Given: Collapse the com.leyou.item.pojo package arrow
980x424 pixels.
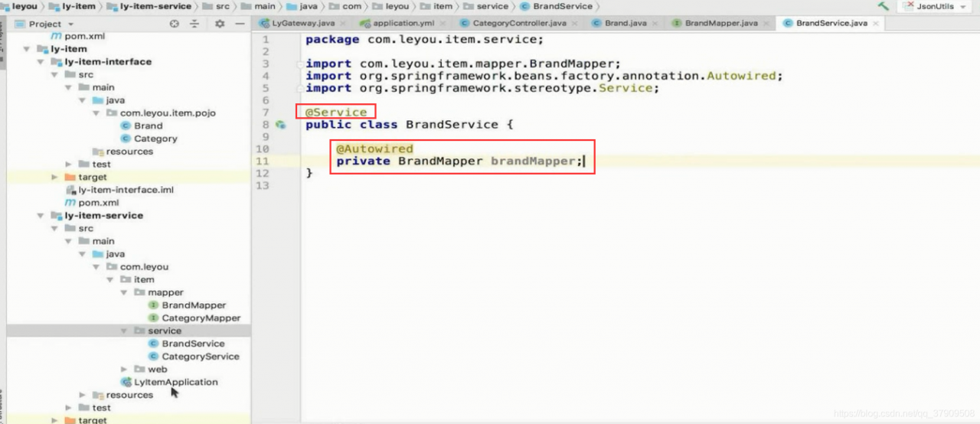Looking at the screenshot, I should [x=96, y=113].
